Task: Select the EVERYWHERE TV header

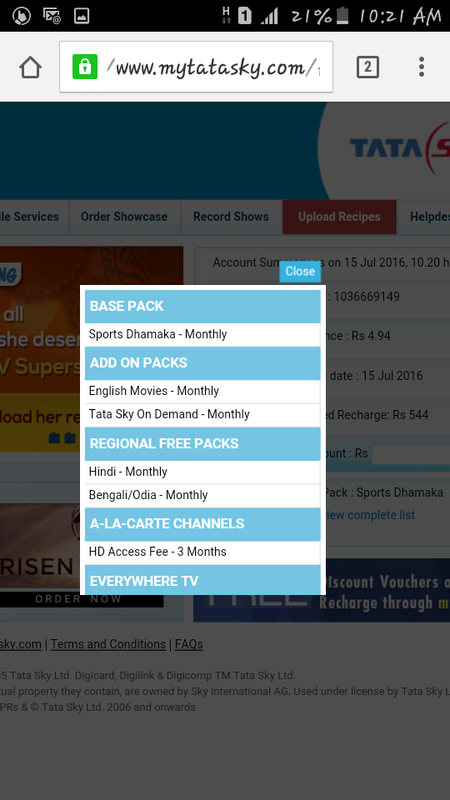Action: pos(203,580)
